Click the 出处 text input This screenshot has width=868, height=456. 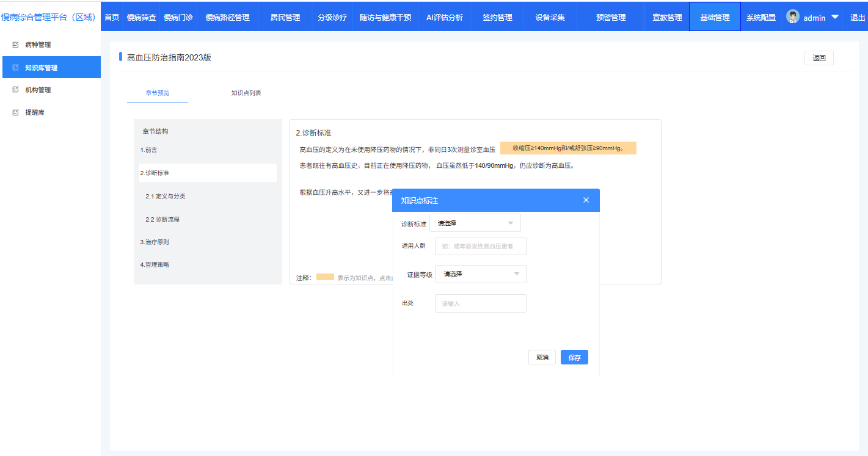point(480,303)
